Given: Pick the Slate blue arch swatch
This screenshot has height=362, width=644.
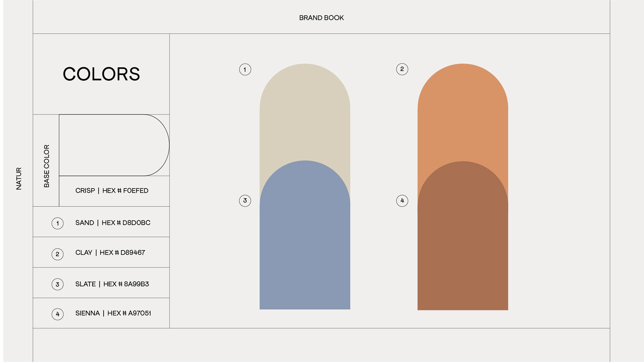Looking at the screenshot, I should point(305,235).
